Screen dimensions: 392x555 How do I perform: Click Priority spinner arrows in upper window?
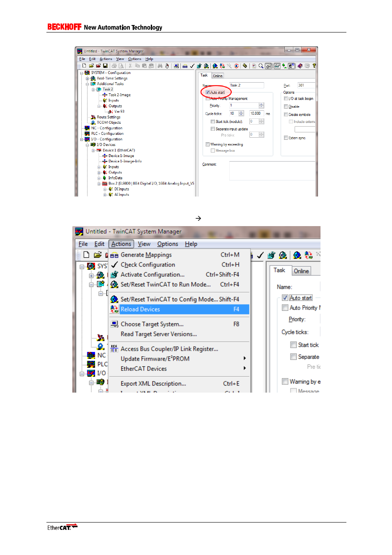[261, 106]
